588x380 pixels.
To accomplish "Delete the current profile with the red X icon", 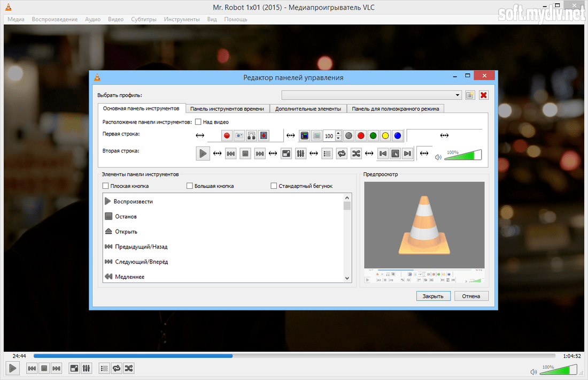I will (483, 95).
